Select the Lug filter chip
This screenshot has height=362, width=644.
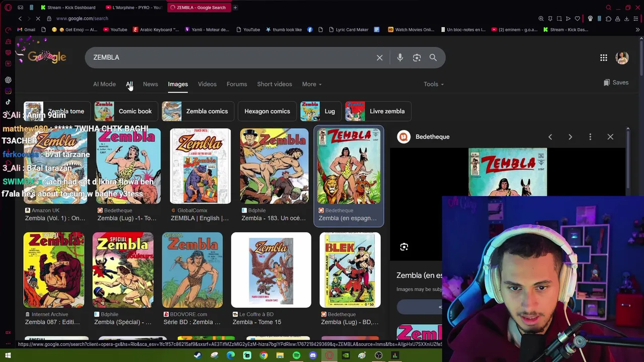coord(320,111)
